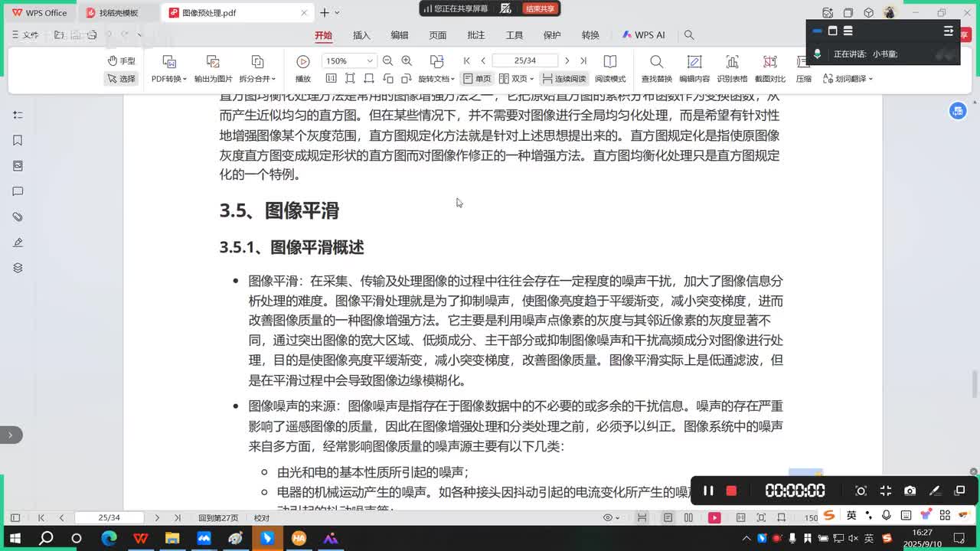Click the 25/34 page number field in toolbar
980x551 pixels.
525,61
